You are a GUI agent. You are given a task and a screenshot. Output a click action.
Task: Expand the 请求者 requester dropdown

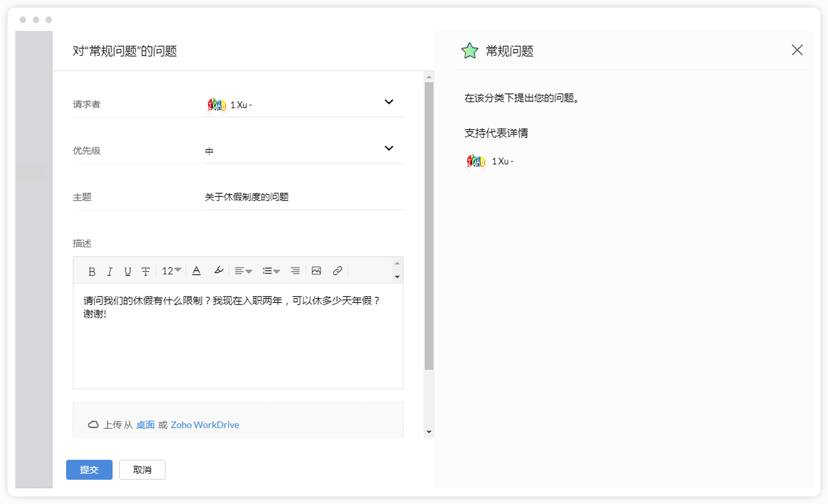click(x=389, y=102)
